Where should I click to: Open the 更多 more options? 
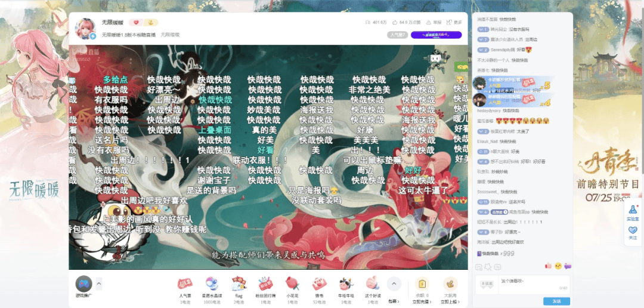(x=454, y=22)
